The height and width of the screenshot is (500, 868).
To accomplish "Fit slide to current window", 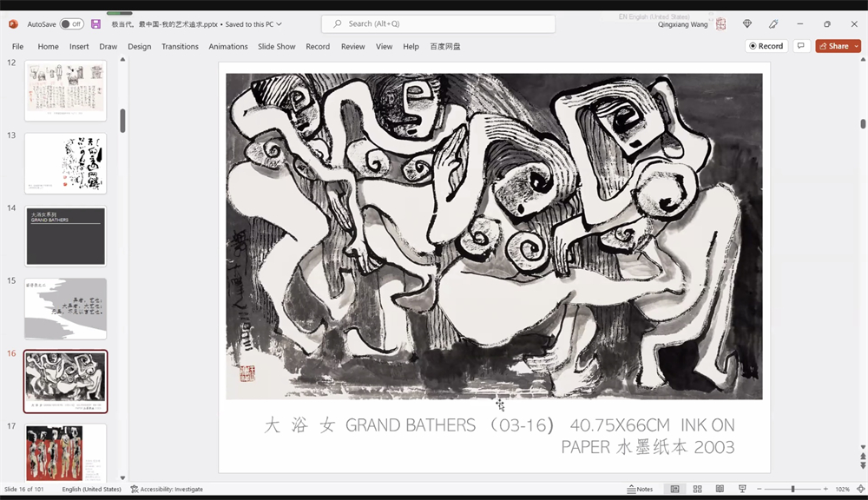I will [858, 489].
